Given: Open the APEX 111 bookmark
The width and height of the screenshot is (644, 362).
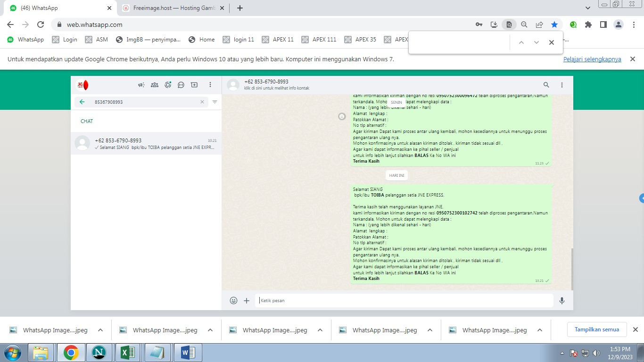Looking at the screenshot, I should tap(319, 40).
